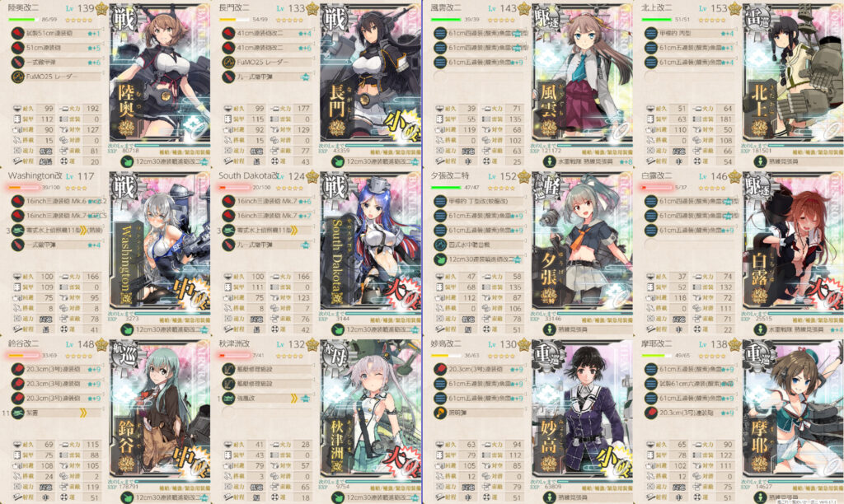Click the seaplane icon on Washington's third slot
This screenshot has width=844, height=504.
17,231
